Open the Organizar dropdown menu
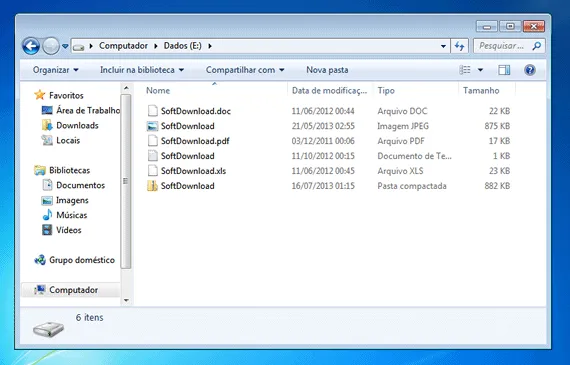This screenshot has height=365, width=570. (x=55, y=70)
